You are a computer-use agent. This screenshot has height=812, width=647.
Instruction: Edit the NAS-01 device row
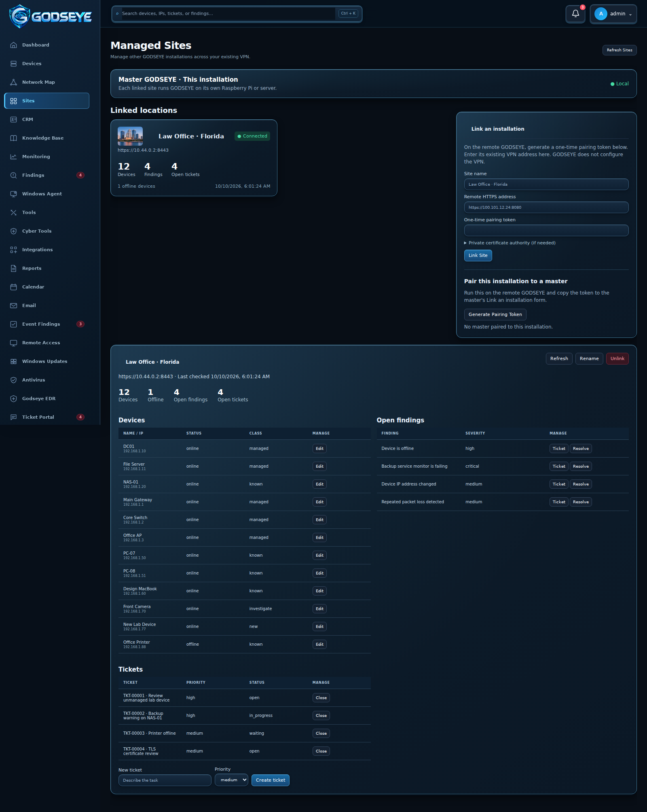[319, 484]
